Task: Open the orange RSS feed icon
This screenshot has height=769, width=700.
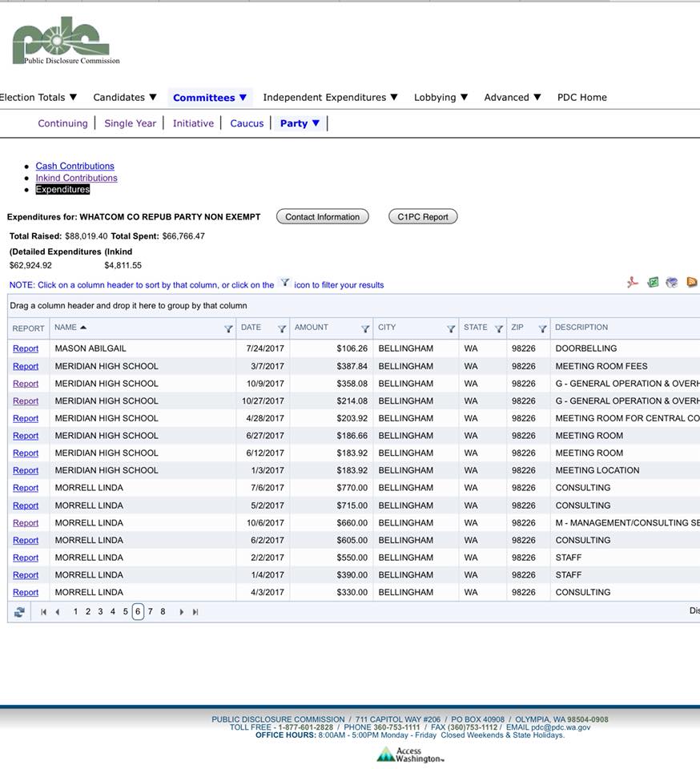Action: (692, 283)
